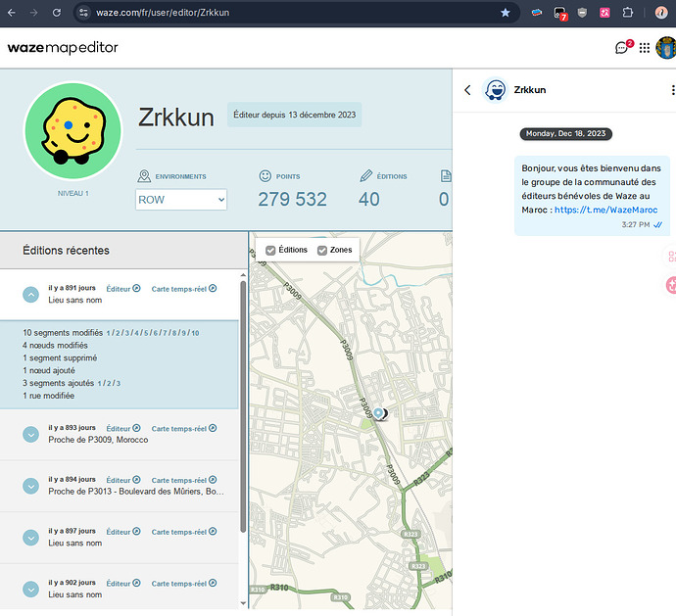Collapse the 891 days edit entry
The height and width of the screenshot is (616, 676).
(x=30, y=295)
